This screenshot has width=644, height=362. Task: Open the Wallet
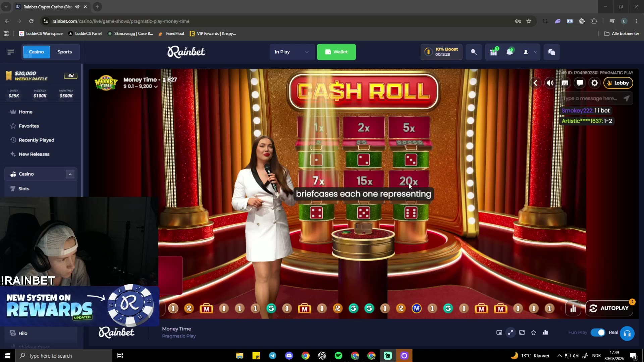click(x=336, y=52)
